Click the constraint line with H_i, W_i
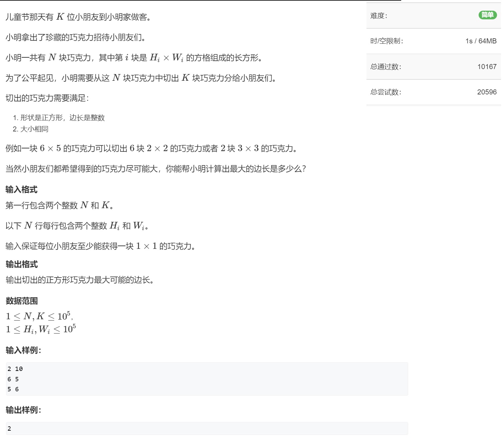This screenshot has height=442, width=504. 41,330
